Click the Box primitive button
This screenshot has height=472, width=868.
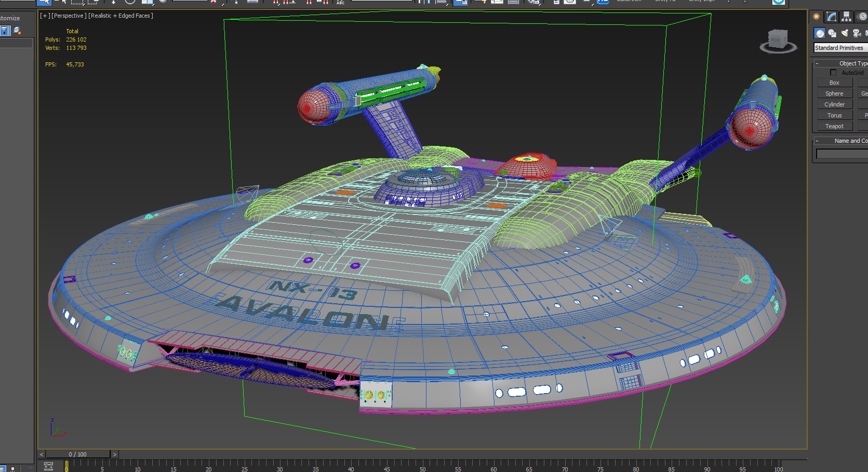pyautogui.click(x=834, y=83)
